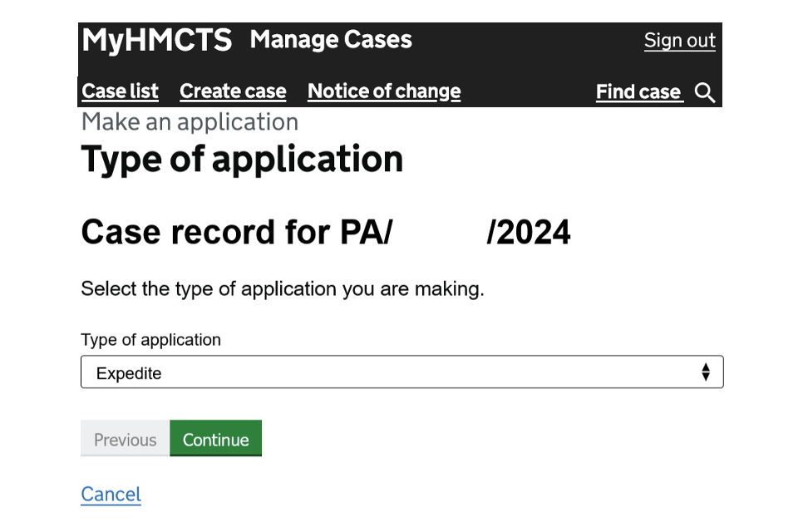
Task: Click the 'Select the type of application' instruction text
Action: (282, 290)
